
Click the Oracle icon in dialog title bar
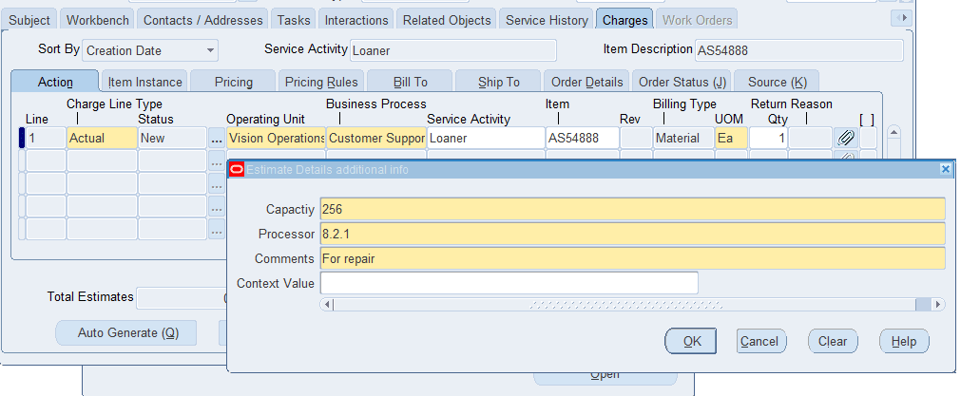(x=237, y=169)
